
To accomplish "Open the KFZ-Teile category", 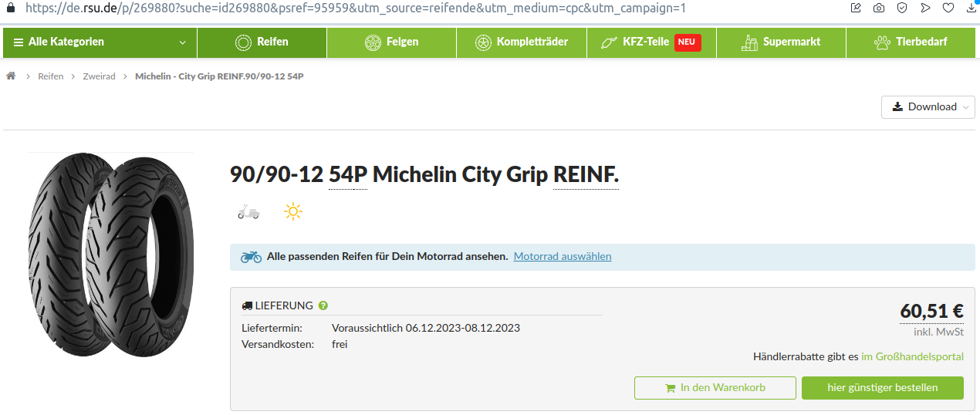I will coord(651,42).
